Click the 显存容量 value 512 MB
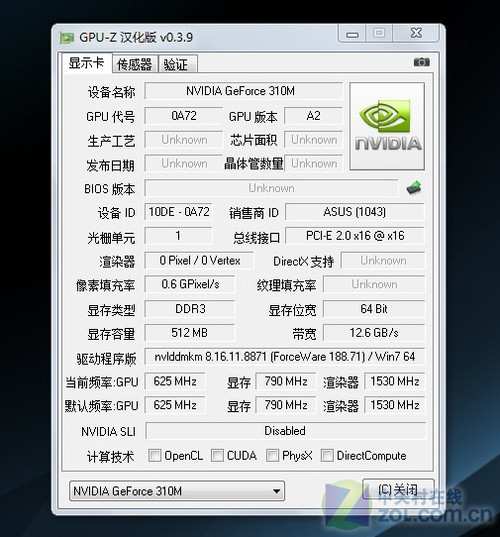This screenshot has height=537, width=500. 190,333
